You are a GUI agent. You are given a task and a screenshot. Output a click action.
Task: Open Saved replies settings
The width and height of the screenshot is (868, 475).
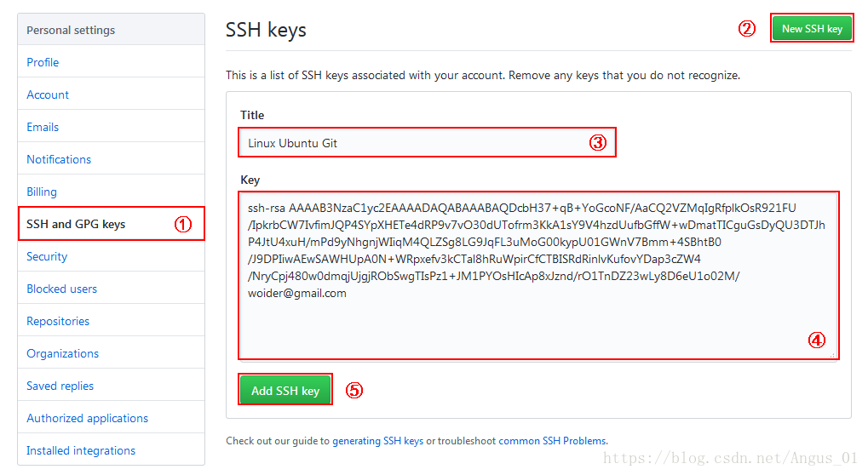[x=60, y=386]
